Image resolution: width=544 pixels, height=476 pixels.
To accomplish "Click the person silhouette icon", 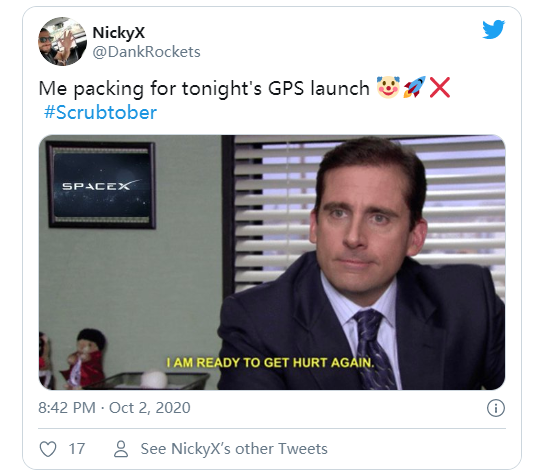I will point(121,449).
